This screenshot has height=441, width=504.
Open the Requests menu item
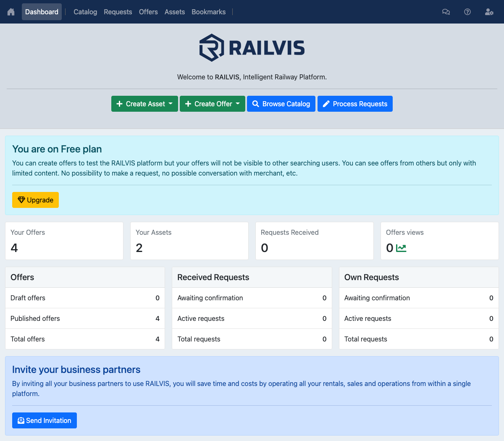tap(118, 12)
